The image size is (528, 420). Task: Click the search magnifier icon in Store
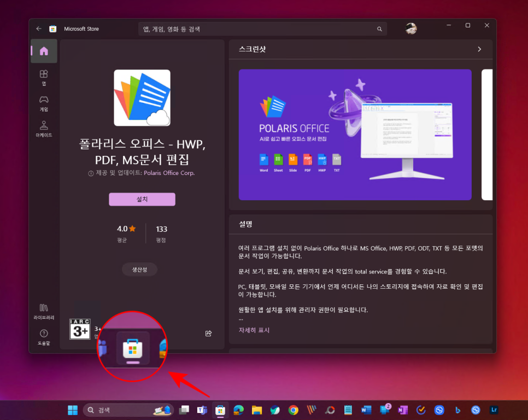[379, 29]
